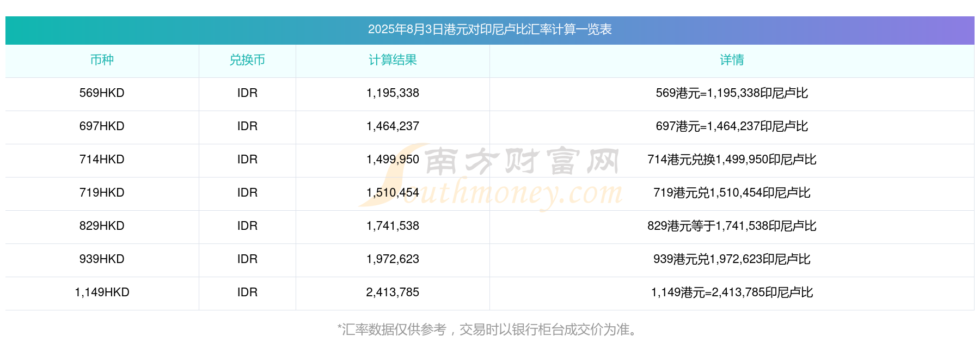The height and width of the screenshot is (354, 980).
Task: Select IDR in the 719HKD row
Action: [x=247, y=193]
